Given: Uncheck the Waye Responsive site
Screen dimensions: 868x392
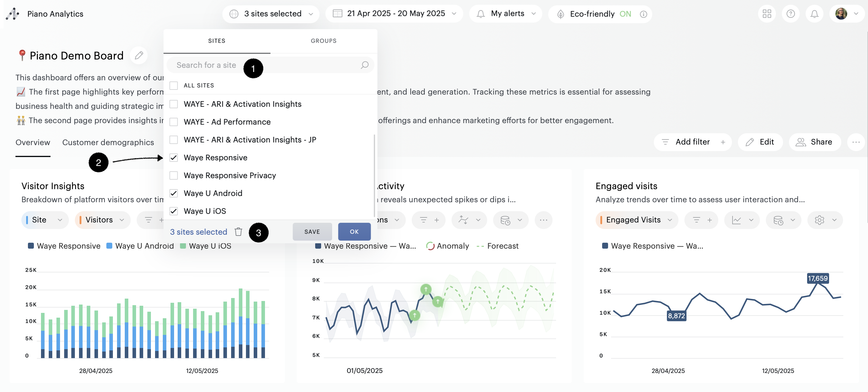Looking at the screenshot, I should [x=173, y=158].
